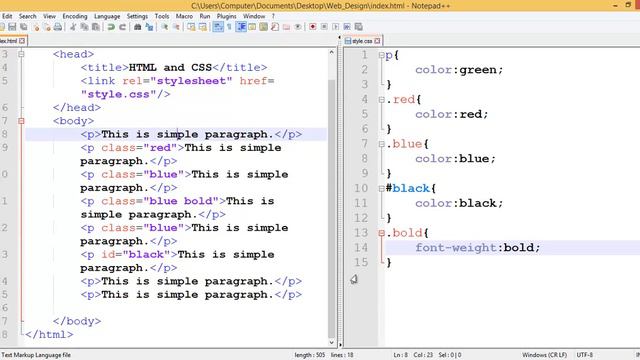The image size is (640, 360).
Task: Open the User Defined Language icon
Action: point(252,27)
